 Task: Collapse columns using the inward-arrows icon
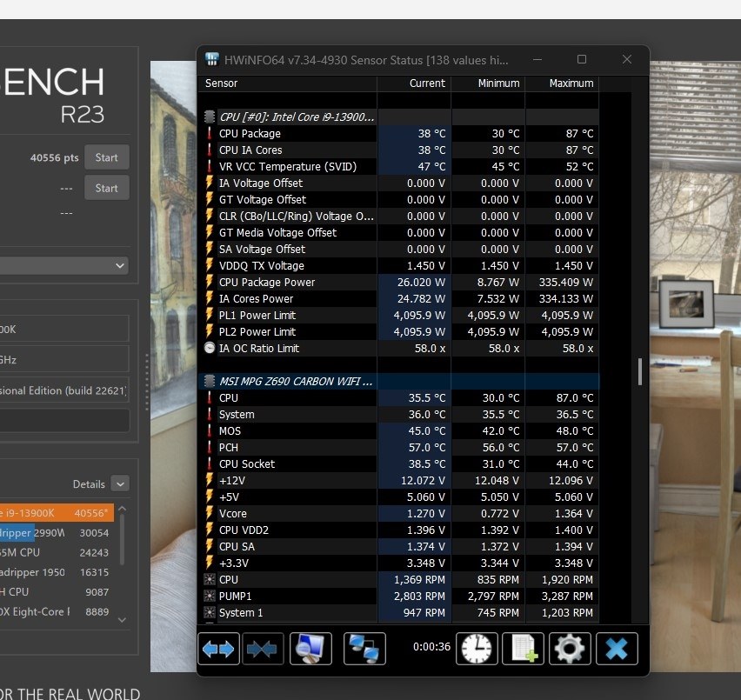point(264,649)
